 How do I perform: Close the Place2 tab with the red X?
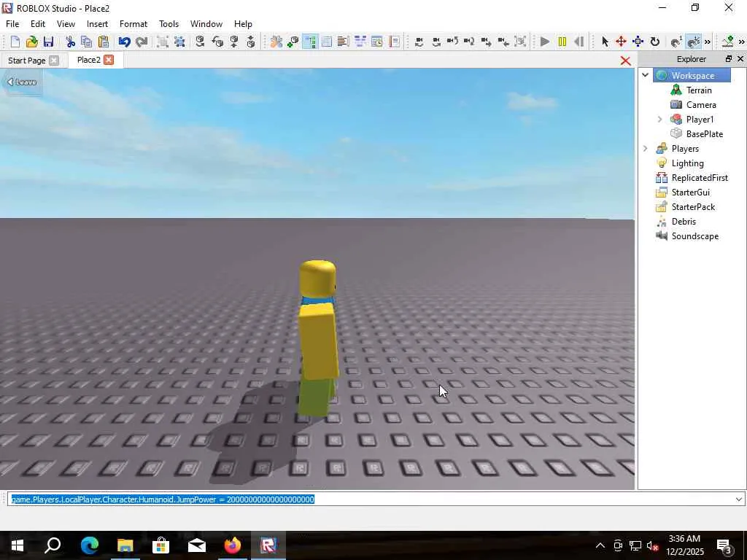coord(109,60)
